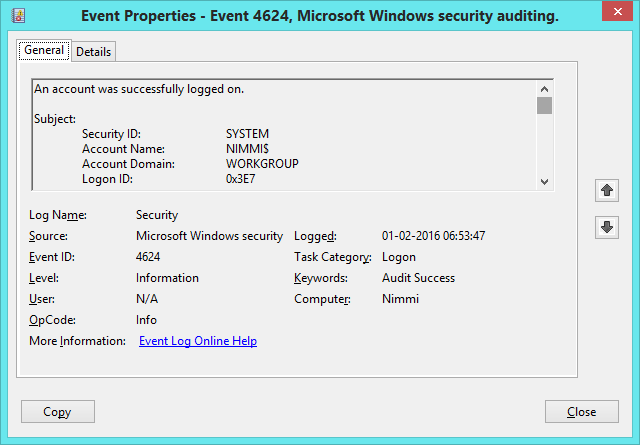Click the 'An account was successfully logged on.' text

click(139, 89)
